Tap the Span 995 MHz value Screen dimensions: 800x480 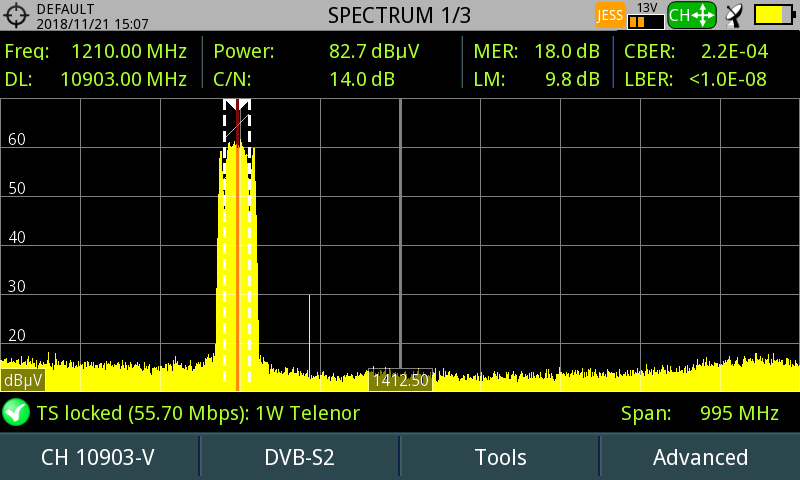pyautogui.click(x=739, y=413)
